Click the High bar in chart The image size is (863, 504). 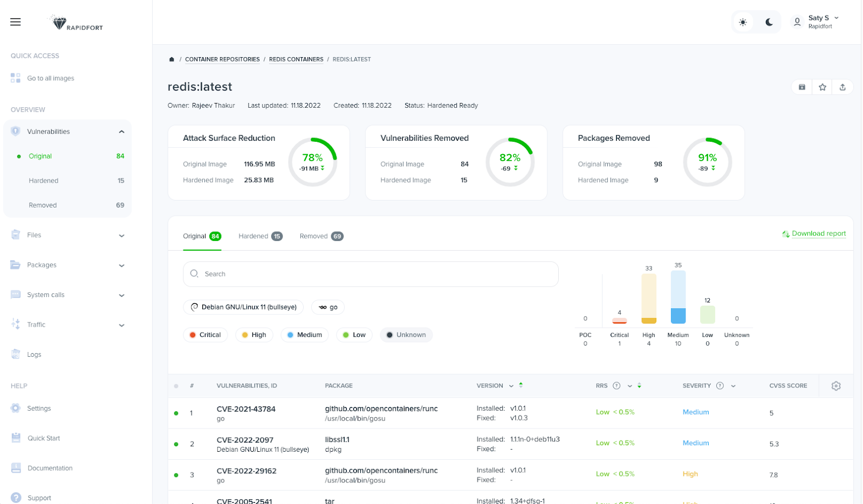[649, 299]
